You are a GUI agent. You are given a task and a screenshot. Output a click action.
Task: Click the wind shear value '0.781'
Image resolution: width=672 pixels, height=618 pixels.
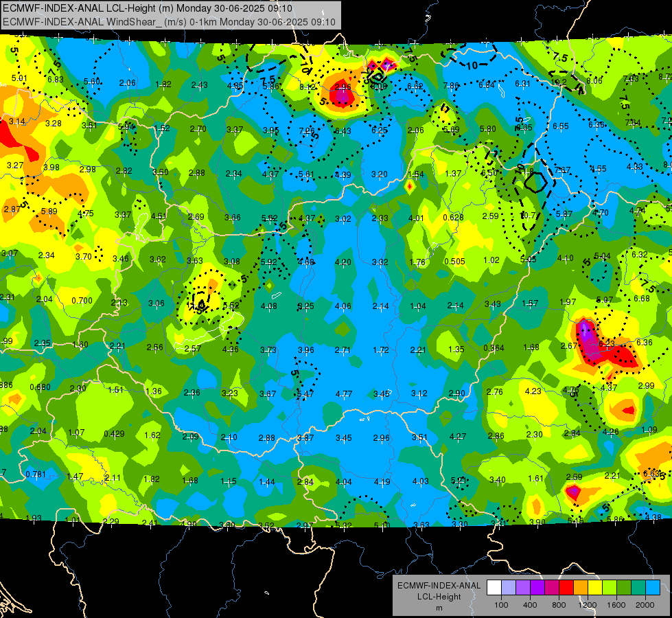coord(36,474)
